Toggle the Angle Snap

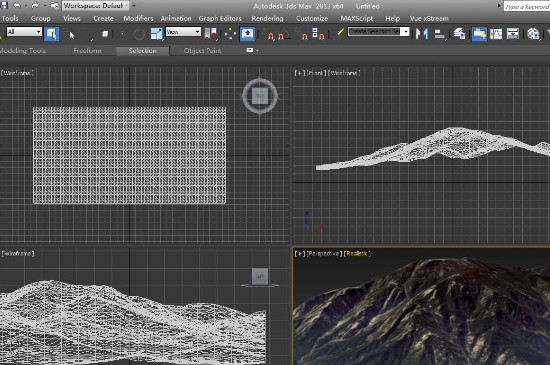(x=283, y=35)
